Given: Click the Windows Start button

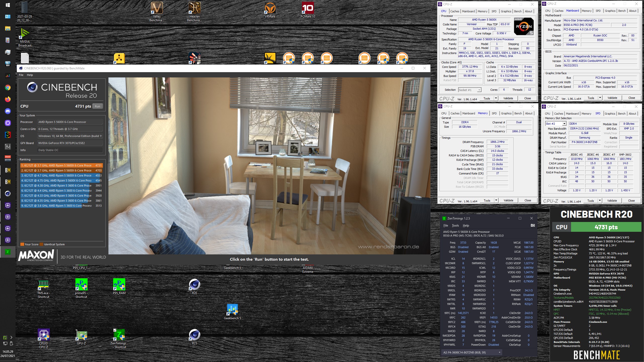Looking at the screenshot, I should pyautogui.click(x=8, y=5).
